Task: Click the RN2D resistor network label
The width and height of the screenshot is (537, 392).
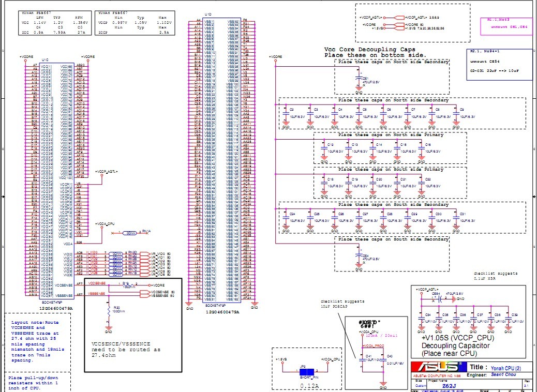Action: click(x=132, y=252)
